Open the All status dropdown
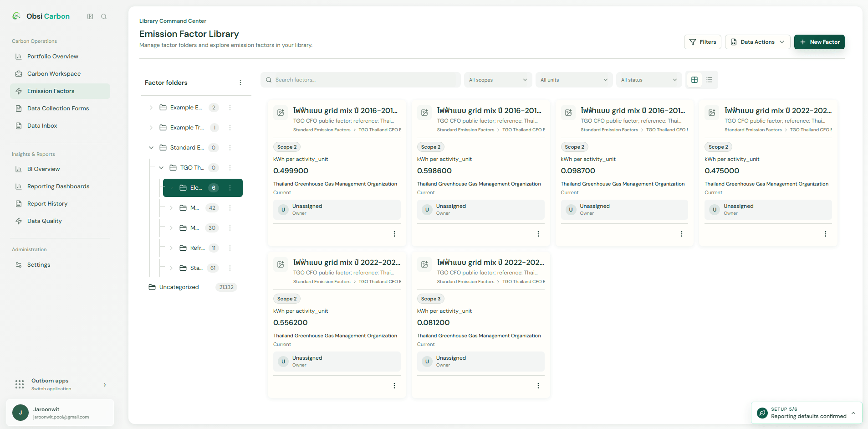The image size is (868, 429). (649, 80)
